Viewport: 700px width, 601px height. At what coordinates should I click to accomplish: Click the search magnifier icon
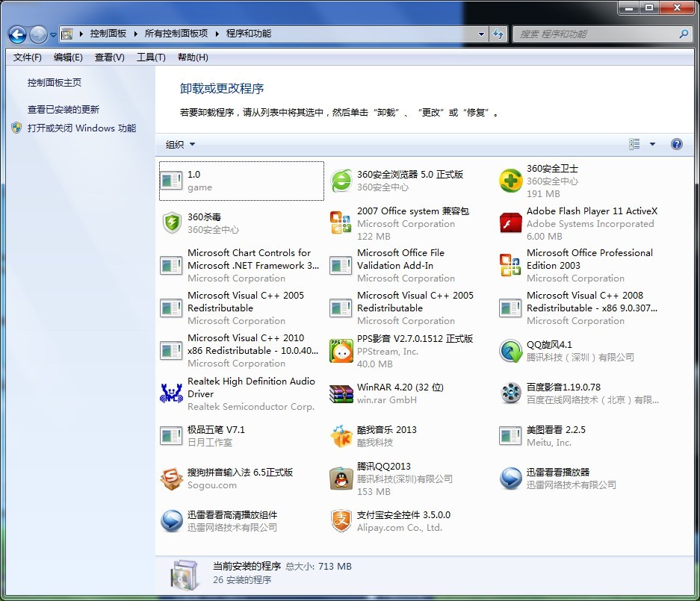click(684, 34)
